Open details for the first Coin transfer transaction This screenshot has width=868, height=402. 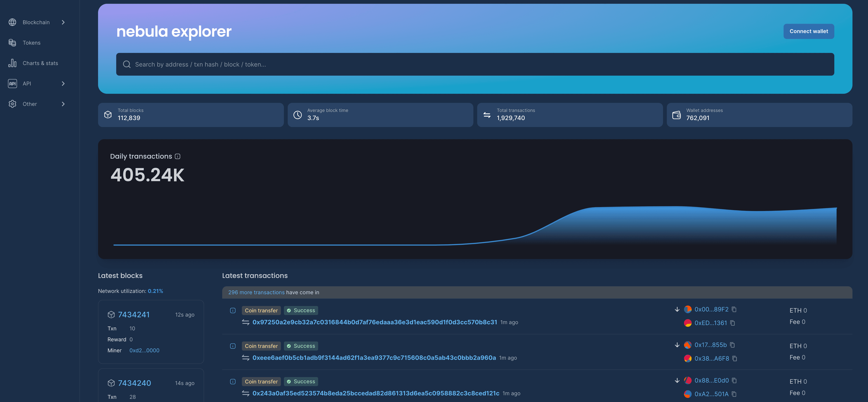click(x=233, y=310)
